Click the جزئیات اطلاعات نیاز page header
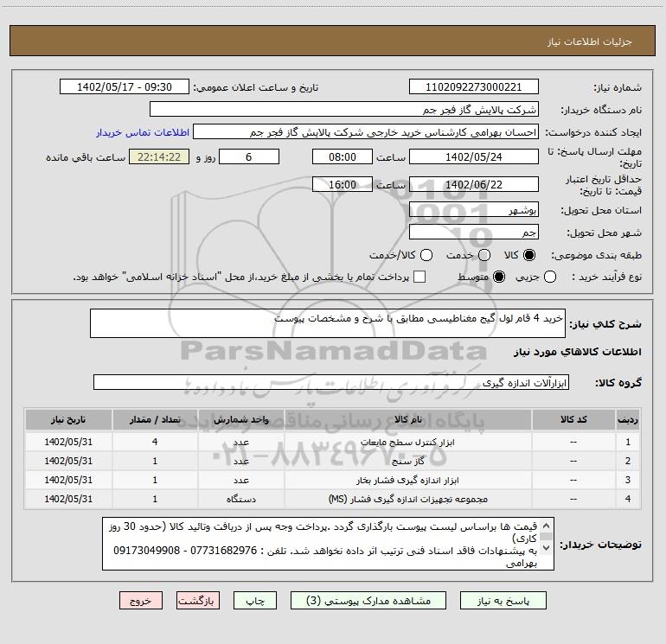 click(x=590, y=41)
